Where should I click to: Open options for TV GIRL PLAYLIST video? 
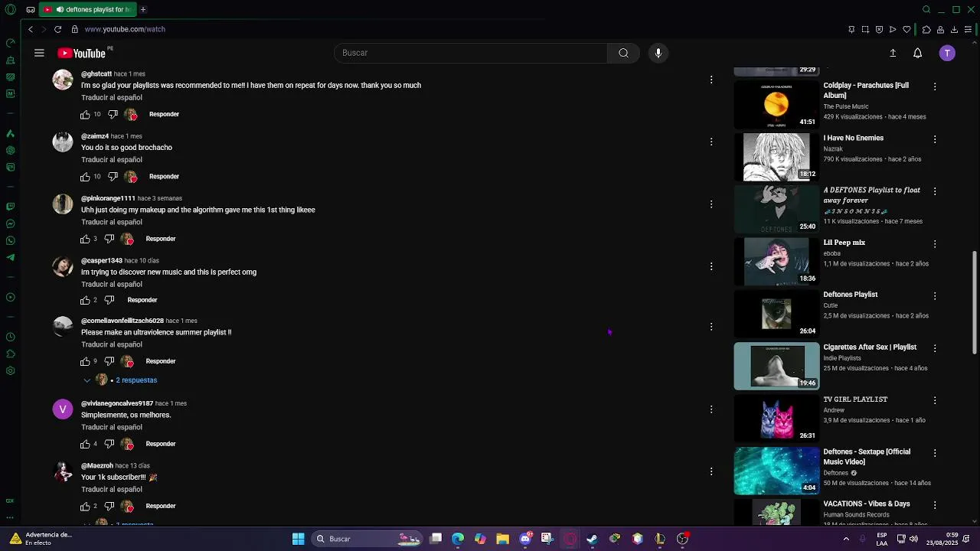[x=935, y=400]
